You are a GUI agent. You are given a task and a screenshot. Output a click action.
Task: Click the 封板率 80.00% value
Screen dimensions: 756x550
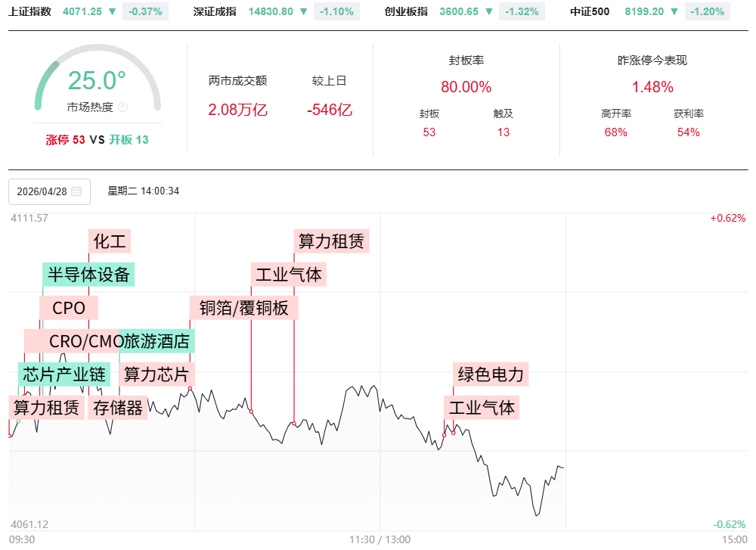[x=466, y=87]
